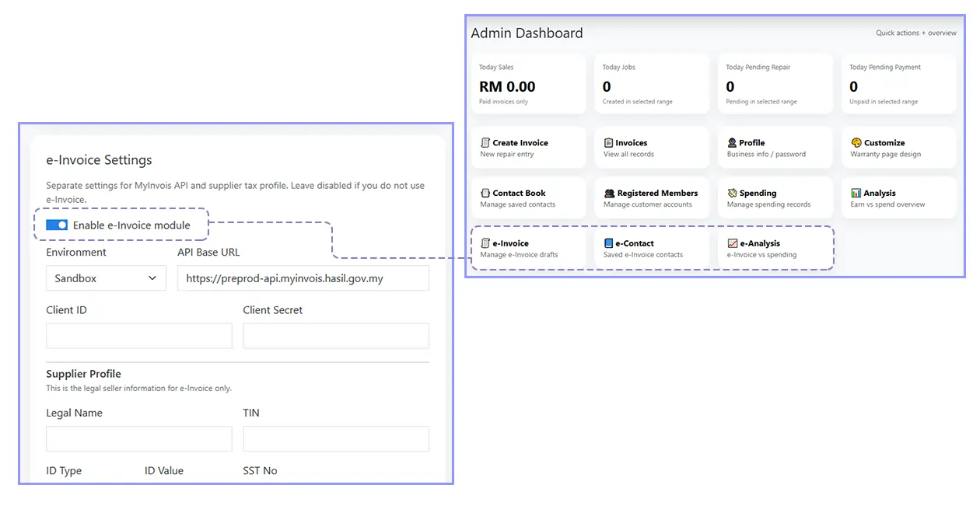Click the API Base URL field
The height and width of the screenshot is (513, 980).
point(303,277)
